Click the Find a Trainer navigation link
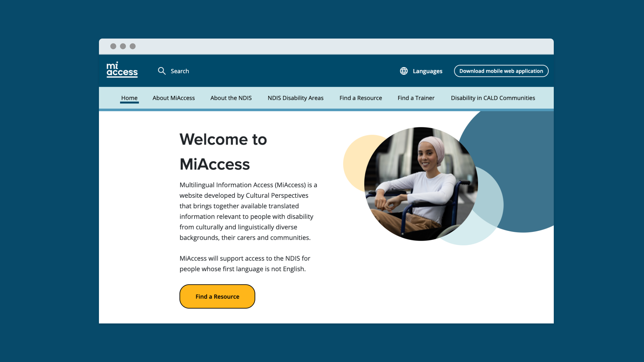The image size is (644, 362). pos(416,98)
